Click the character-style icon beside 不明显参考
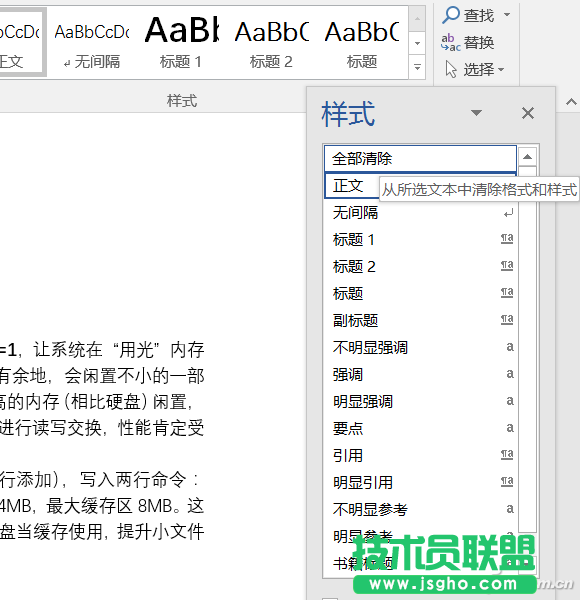 (x=510, y=509)
